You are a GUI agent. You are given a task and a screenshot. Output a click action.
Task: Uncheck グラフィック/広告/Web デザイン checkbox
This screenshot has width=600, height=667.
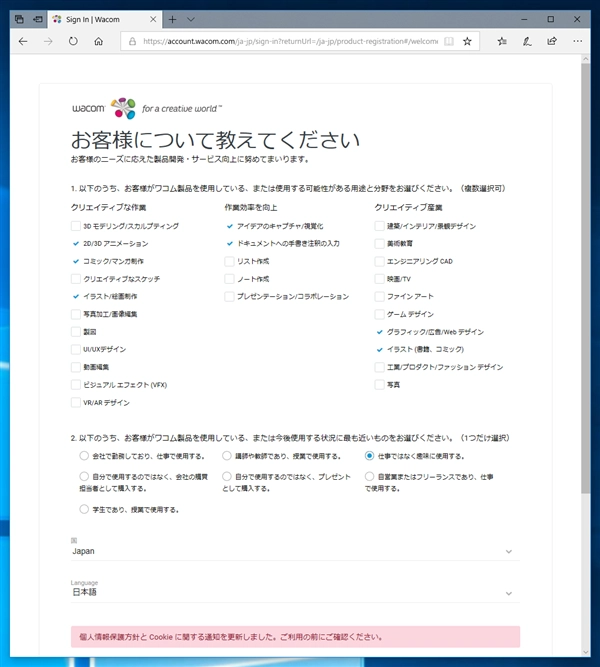(x=380, y=332)
